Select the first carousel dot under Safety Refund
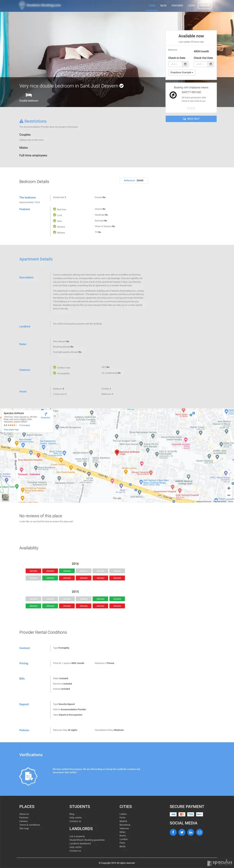234x868 pixels. (189, 108)
